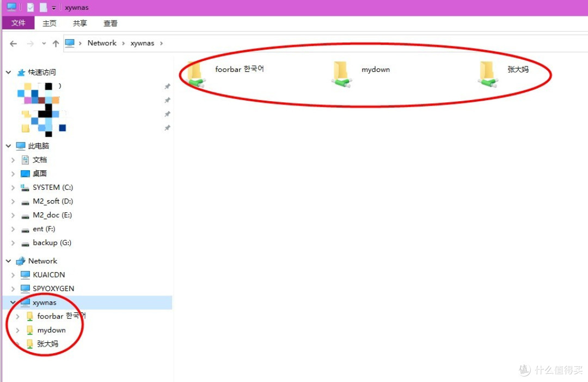This screenshot has height=382, width=588.
Task: Expand the mydown folder in sidebar
Action: pyautogui.click(x=17, y=330)
